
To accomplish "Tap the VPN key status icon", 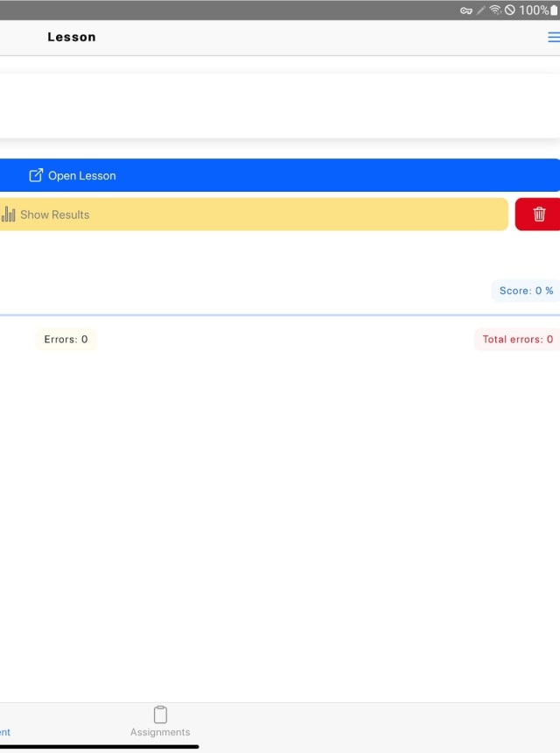I will (x=466, y=11).
